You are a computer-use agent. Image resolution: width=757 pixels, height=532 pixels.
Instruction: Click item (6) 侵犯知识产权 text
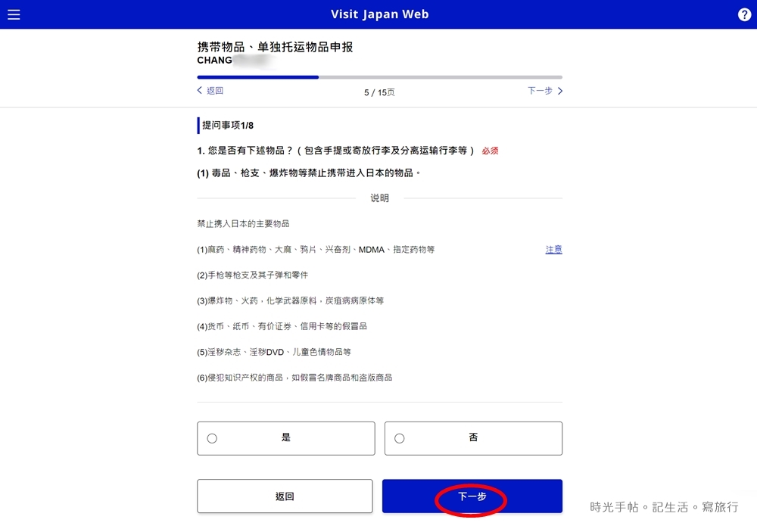294,378
